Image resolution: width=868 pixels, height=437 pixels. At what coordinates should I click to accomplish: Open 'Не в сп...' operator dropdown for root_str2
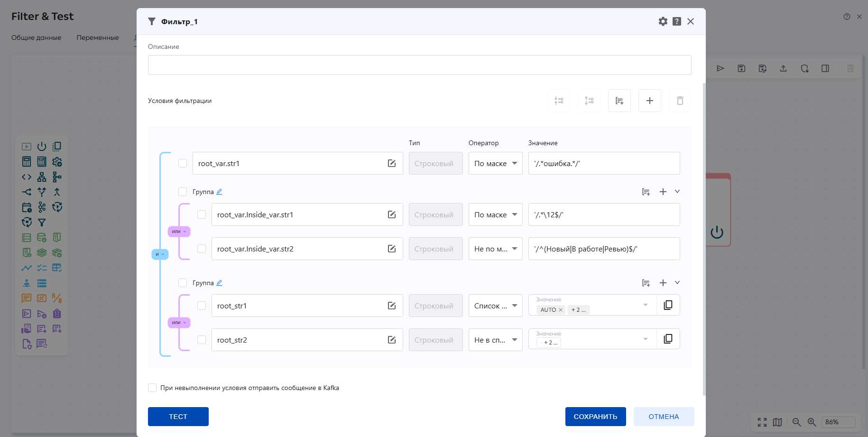point(496,340)
